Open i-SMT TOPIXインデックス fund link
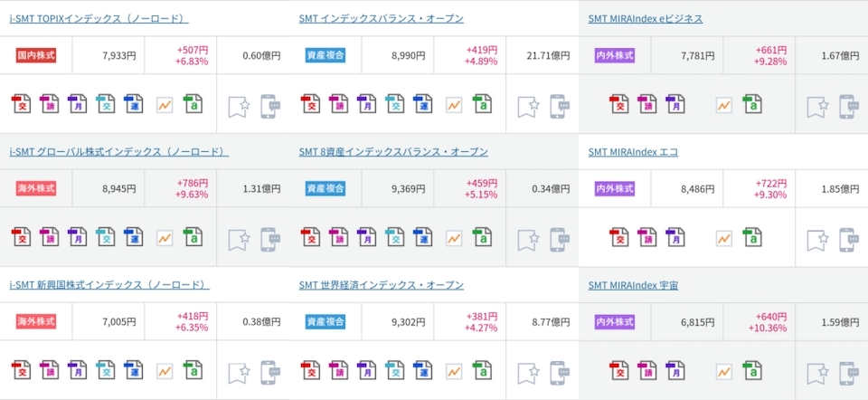868x400 pixels. pyautogui.click(x=99, y=18)
